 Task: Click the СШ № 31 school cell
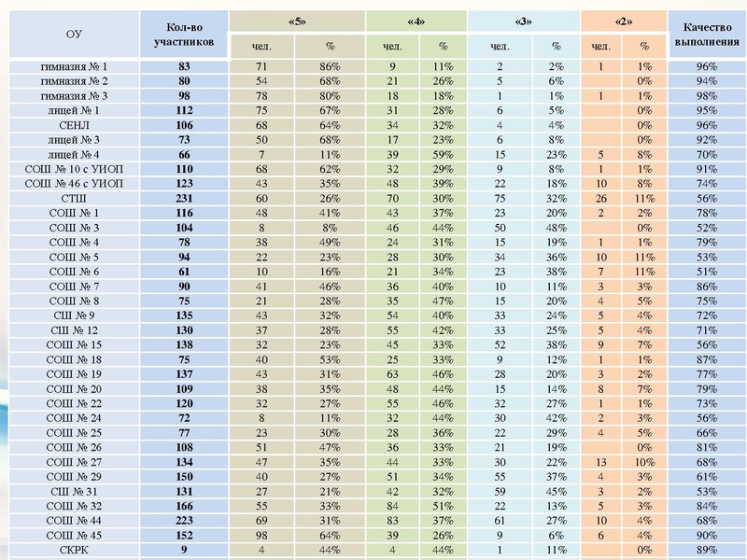coord(74,490)
